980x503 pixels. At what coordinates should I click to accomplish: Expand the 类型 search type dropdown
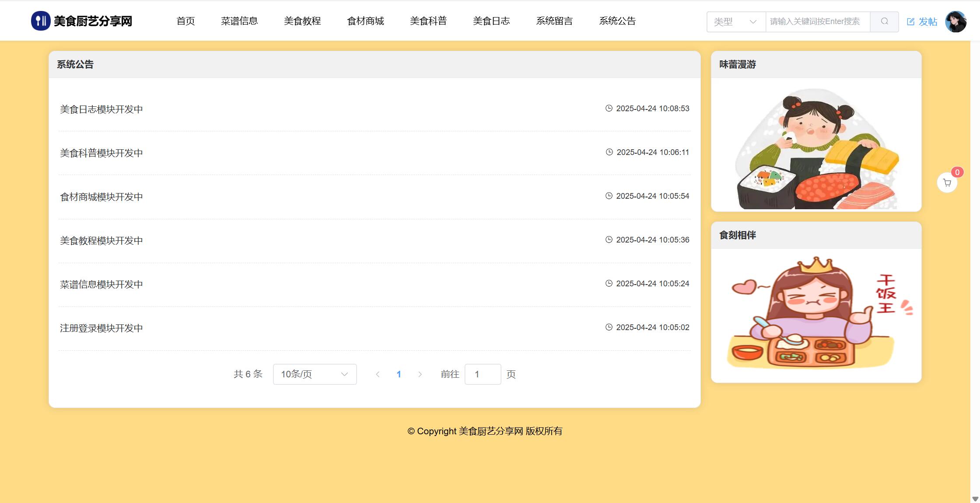click(736, 21)
